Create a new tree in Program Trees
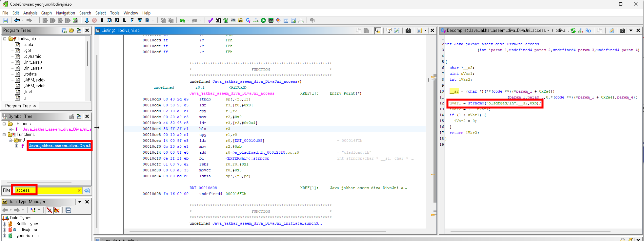 click(64, 31)
